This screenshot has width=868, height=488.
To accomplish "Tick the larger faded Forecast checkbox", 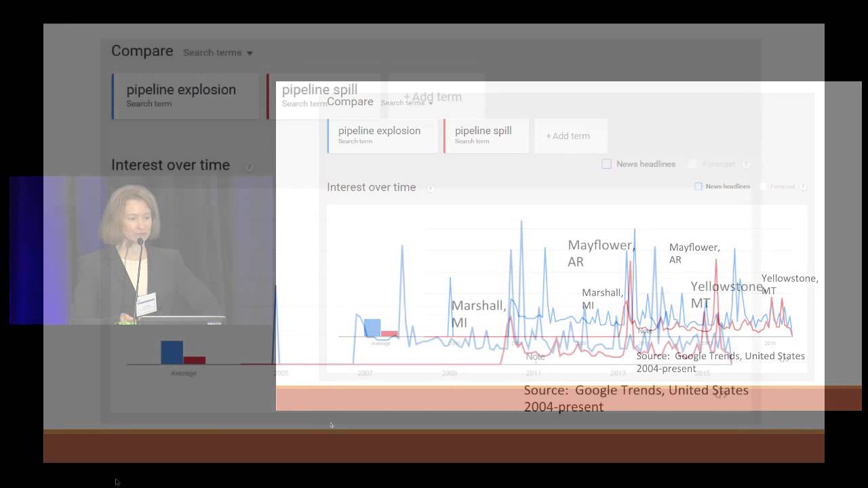I will (692, 164).
